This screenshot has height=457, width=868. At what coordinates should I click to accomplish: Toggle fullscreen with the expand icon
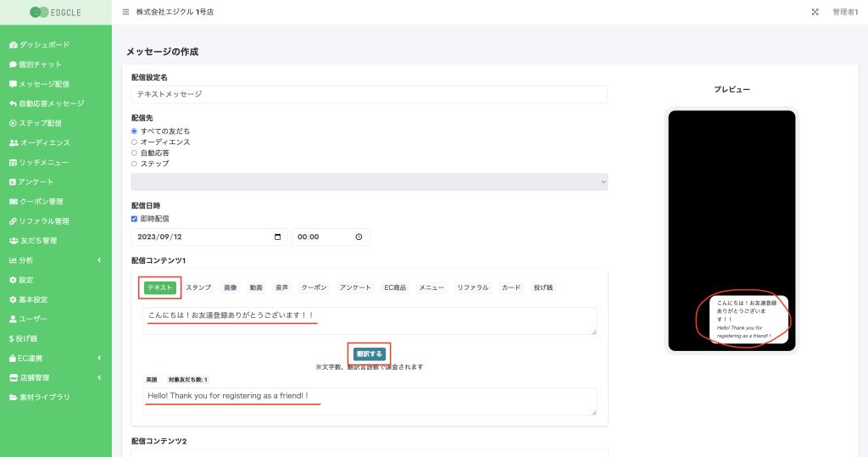[x=815, y=12]
